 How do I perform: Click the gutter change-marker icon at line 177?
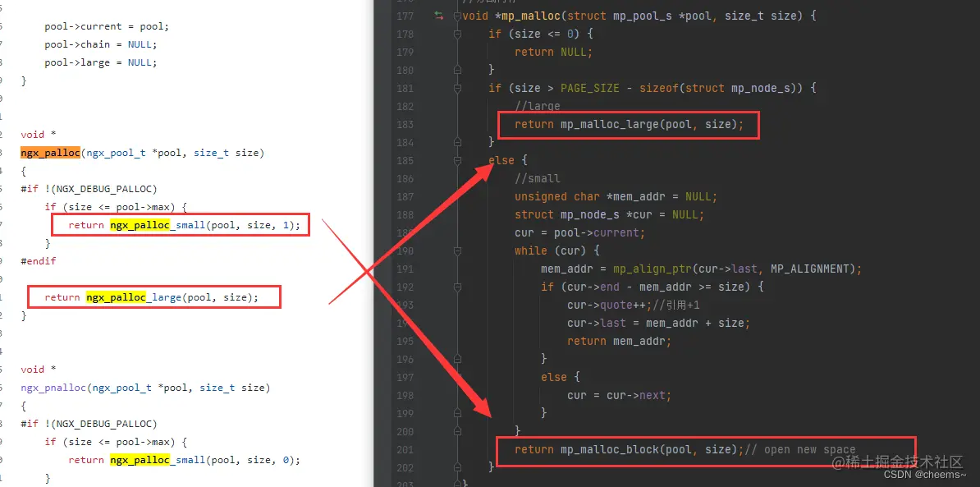(439, 16)
